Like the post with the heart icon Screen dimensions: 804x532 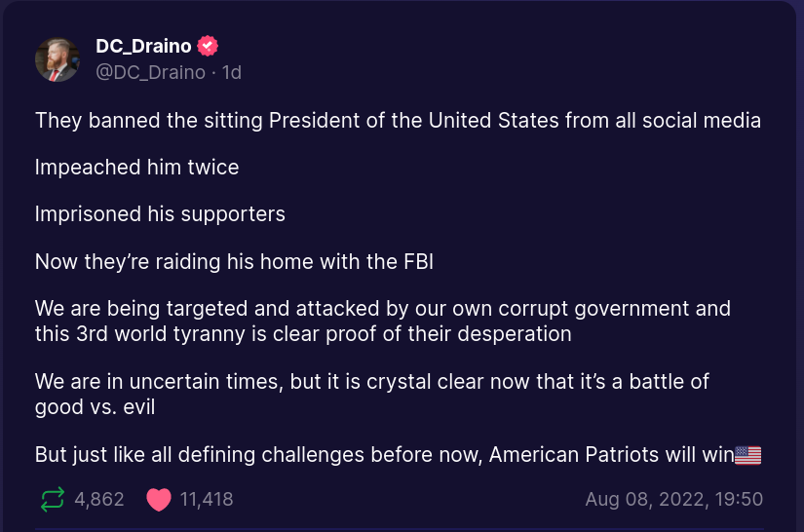click(158, 500)
